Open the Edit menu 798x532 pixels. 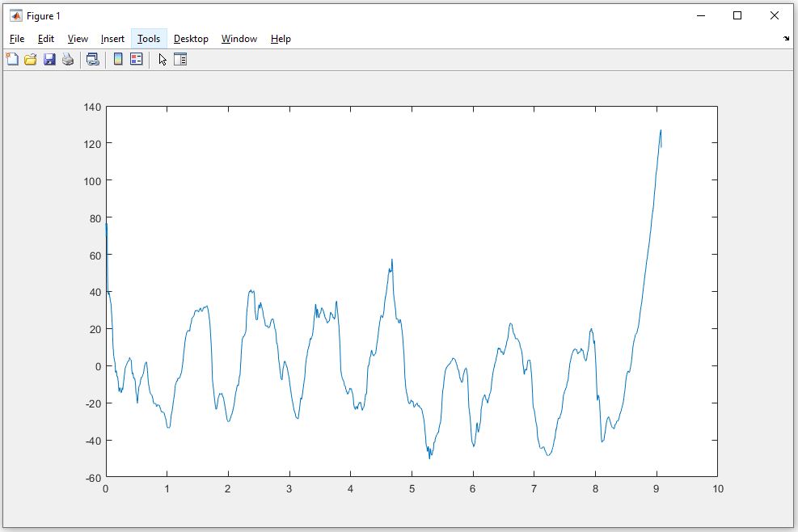[x=46, y=39]
